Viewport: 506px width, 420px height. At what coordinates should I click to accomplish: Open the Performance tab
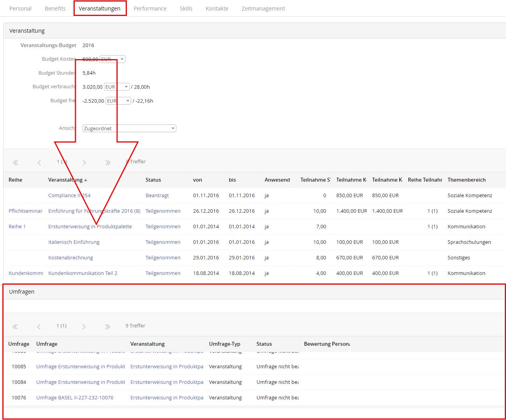150,9
